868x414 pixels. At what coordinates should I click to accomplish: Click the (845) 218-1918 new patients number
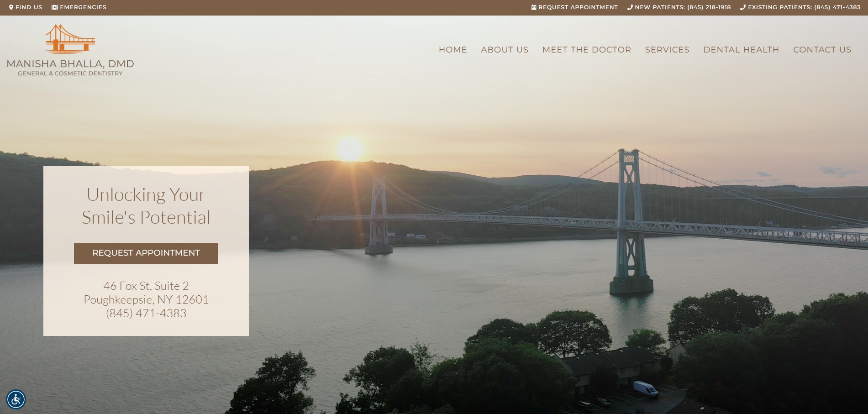[709, 7]
